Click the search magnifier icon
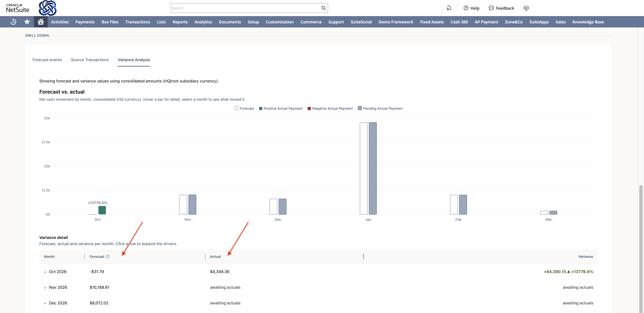The width and height of the screenshot is (644, 313). click(x=323, y=8)
